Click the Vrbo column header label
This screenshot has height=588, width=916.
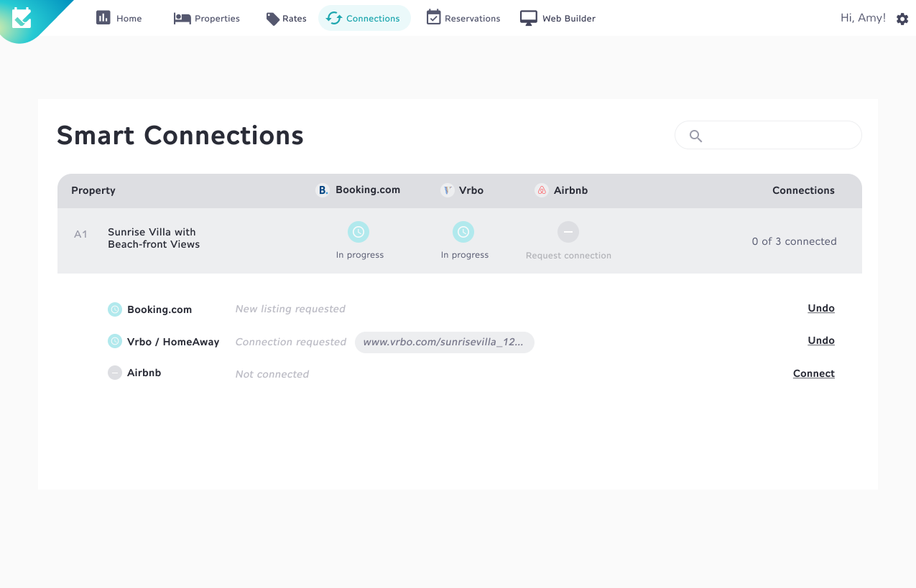pos(471,190)
